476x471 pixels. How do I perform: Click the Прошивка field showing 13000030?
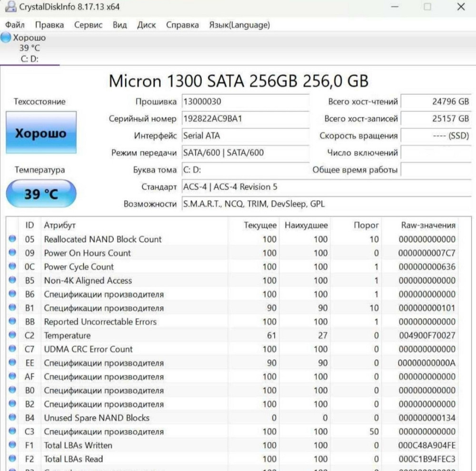245,101
